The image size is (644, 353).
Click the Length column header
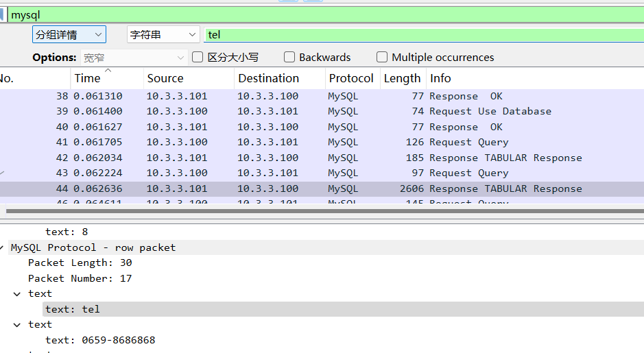(402, 79)
